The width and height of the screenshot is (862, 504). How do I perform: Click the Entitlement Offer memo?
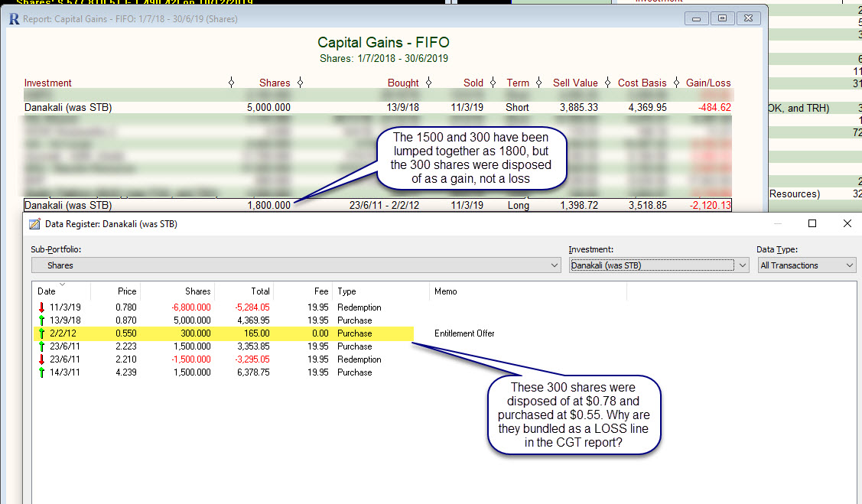point(464,333)
